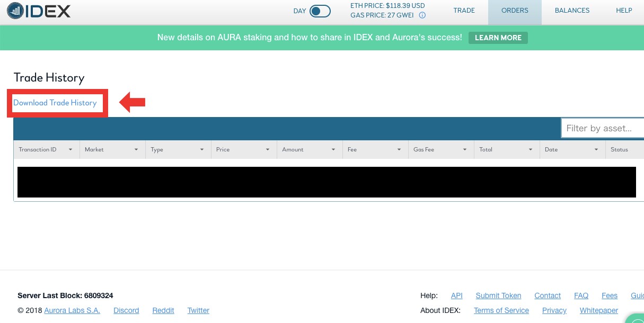Image resolution: width=644 pixels, height=323 pixels.
Task: Open the HELP menu
Action: click(x=624, y=11)
